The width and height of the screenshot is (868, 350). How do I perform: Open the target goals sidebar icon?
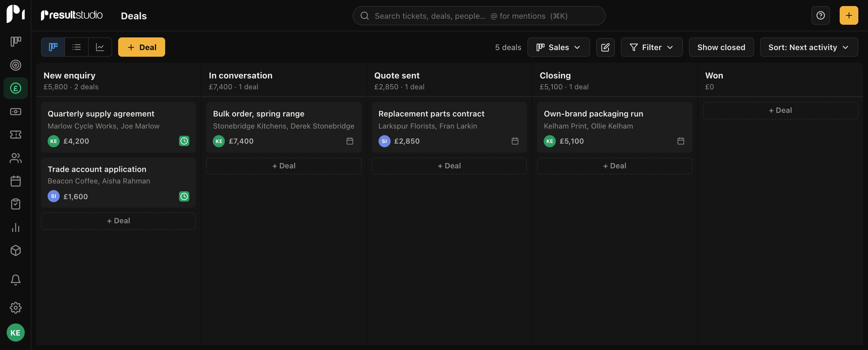15,65
